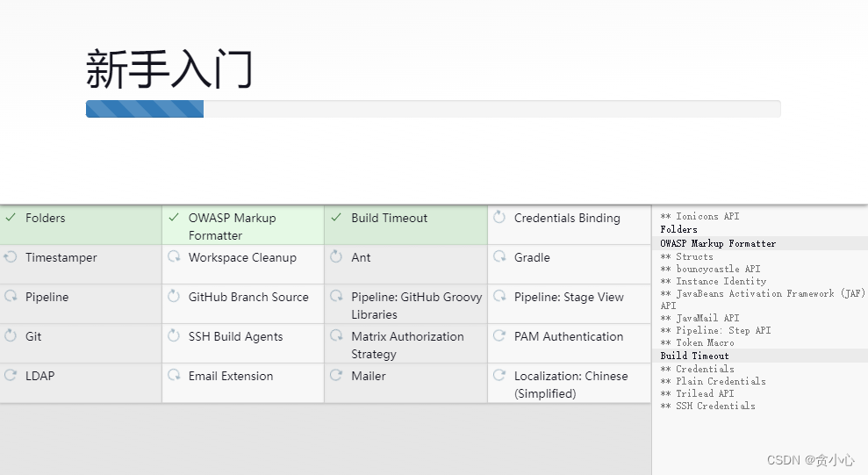The width and height of the screenshot is (868, 475).
Task: Click the Workspace Cleanup spinner icon
Action: click(174, 257)
